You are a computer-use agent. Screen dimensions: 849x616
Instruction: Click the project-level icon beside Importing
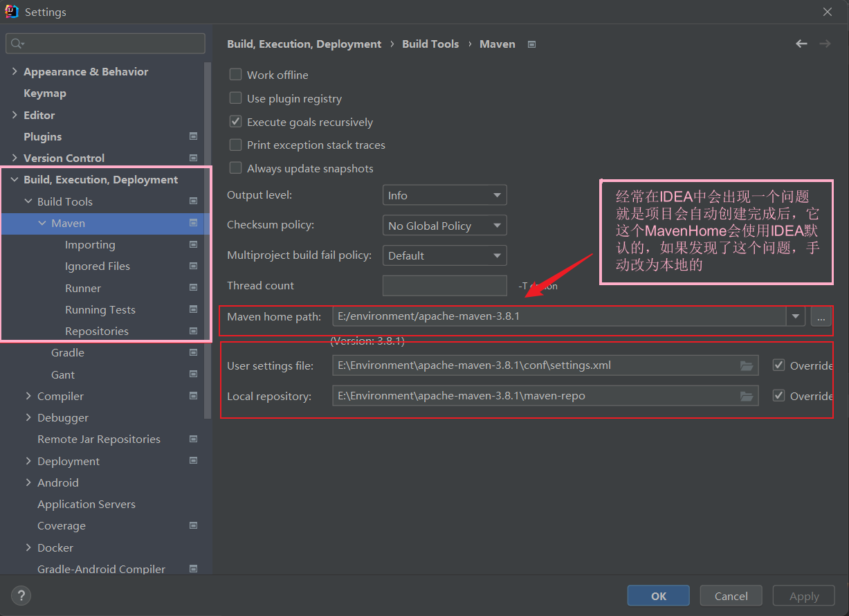pos(194,244)
